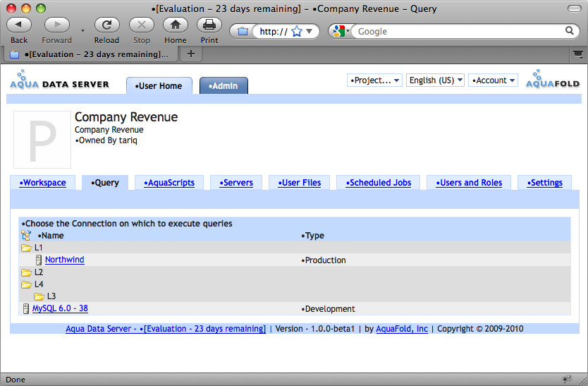Viewport: 588px width, 386px height.
Task: Bookmark page with the star icon
Action: pyautogui.click(x=297, y=31)
